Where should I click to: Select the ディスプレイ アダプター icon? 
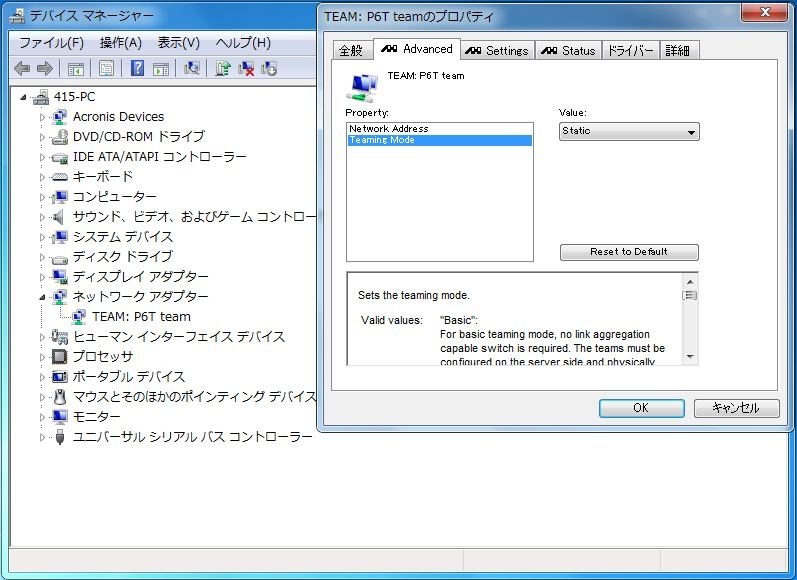tap(59, 277)
